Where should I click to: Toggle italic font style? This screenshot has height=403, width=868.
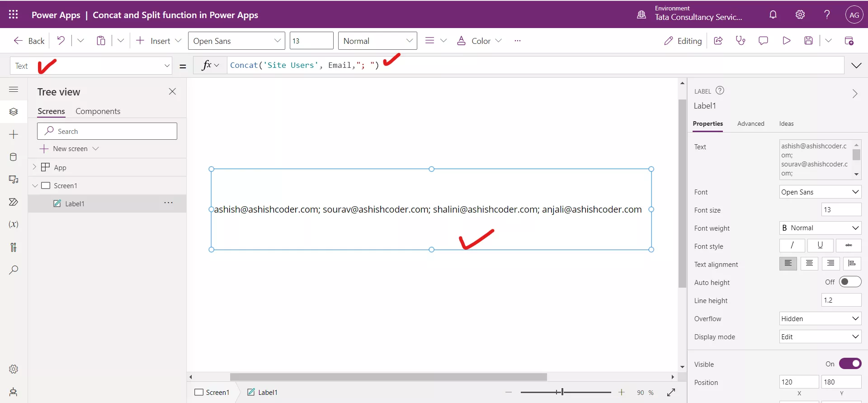tap(792, 246)
